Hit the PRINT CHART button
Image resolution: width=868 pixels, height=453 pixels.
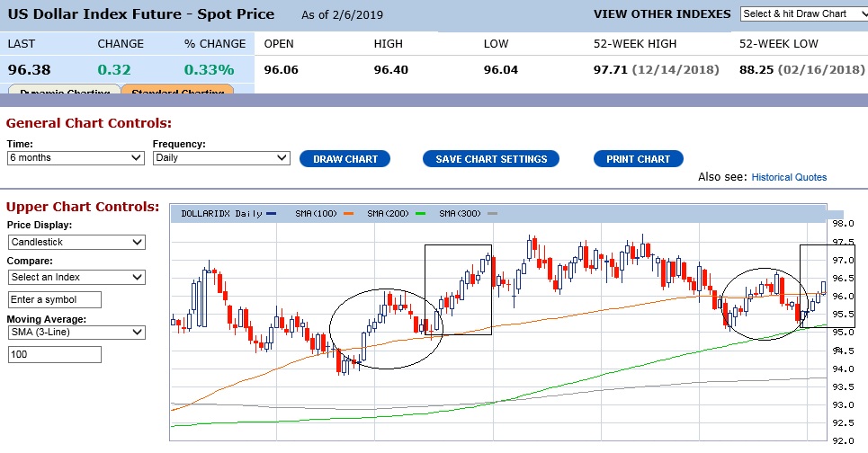pos(638,159)
